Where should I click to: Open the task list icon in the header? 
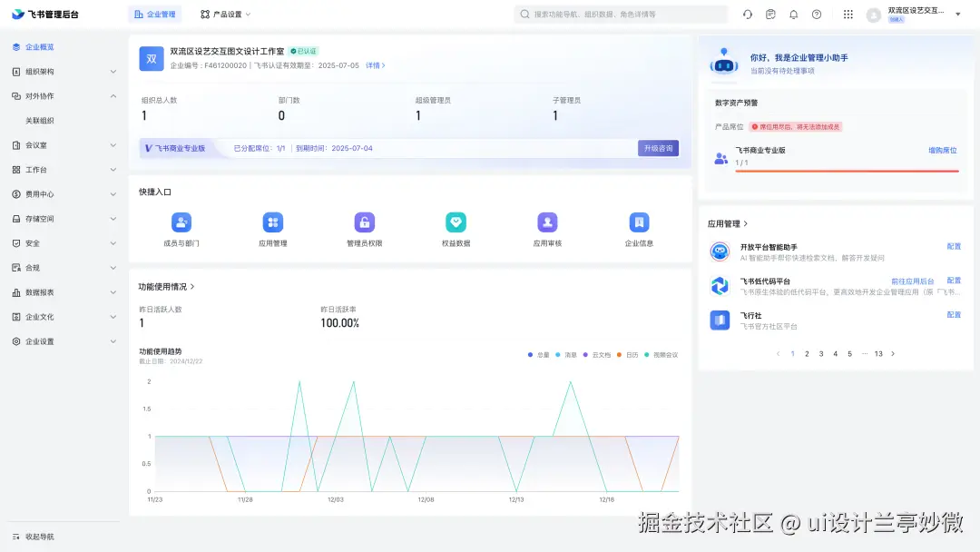(x=770, y=15)
